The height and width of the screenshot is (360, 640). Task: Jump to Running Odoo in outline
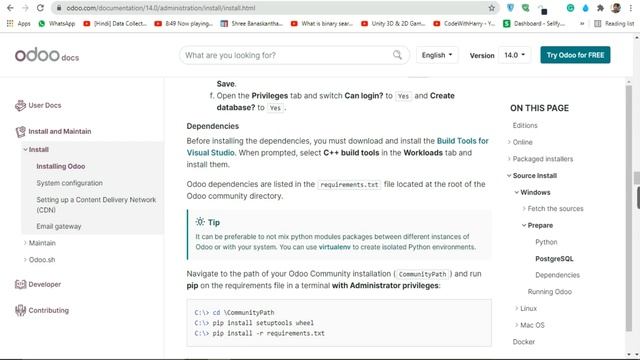coord(549,292)
